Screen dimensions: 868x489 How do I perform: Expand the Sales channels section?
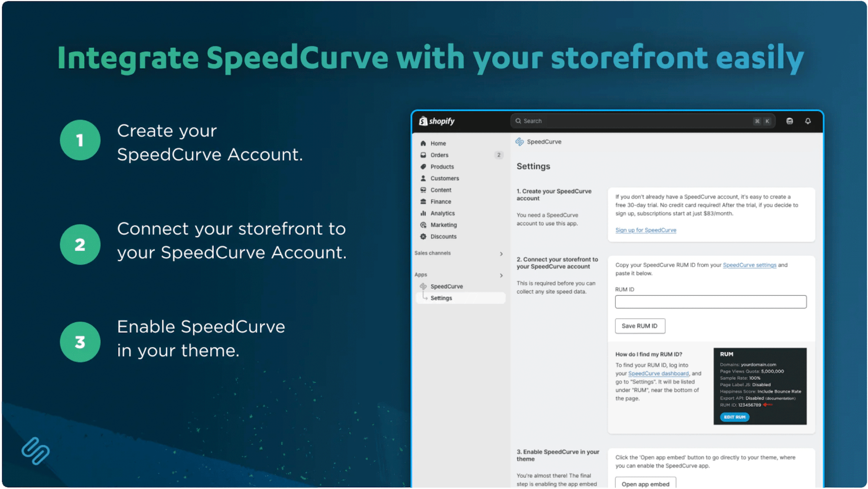pos(501,254)
